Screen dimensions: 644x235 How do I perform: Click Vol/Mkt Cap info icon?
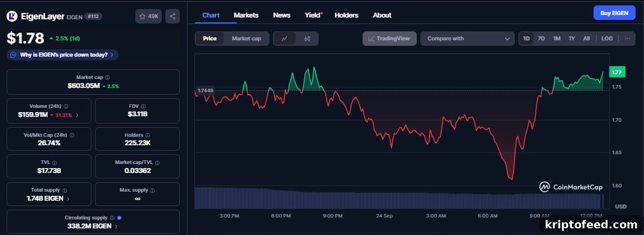click(x=72, y=135)
